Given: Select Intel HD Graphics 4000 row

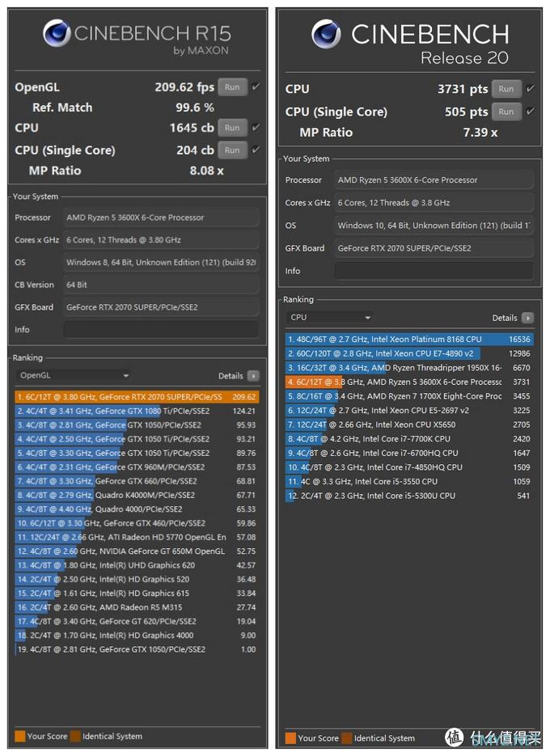Looking at the screenshot, I should pyautogui.click(x=137, y=636).
